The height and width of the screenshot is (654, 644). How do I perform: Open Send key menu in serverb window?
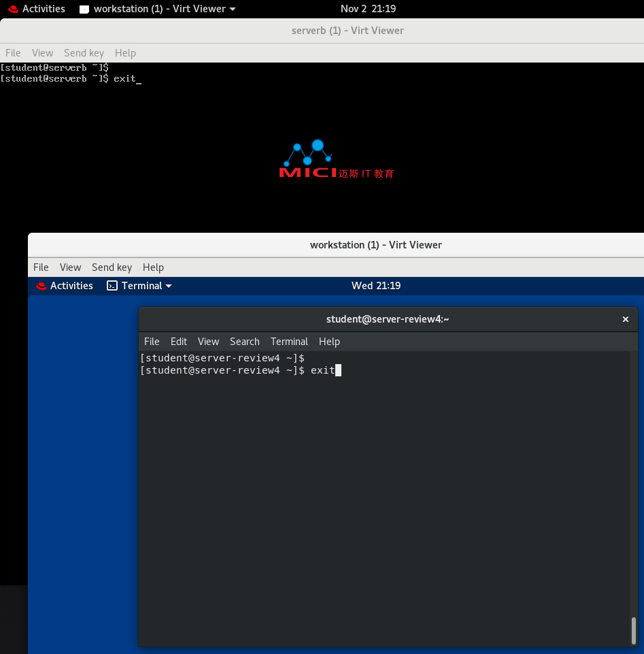(x=84, y=53)
